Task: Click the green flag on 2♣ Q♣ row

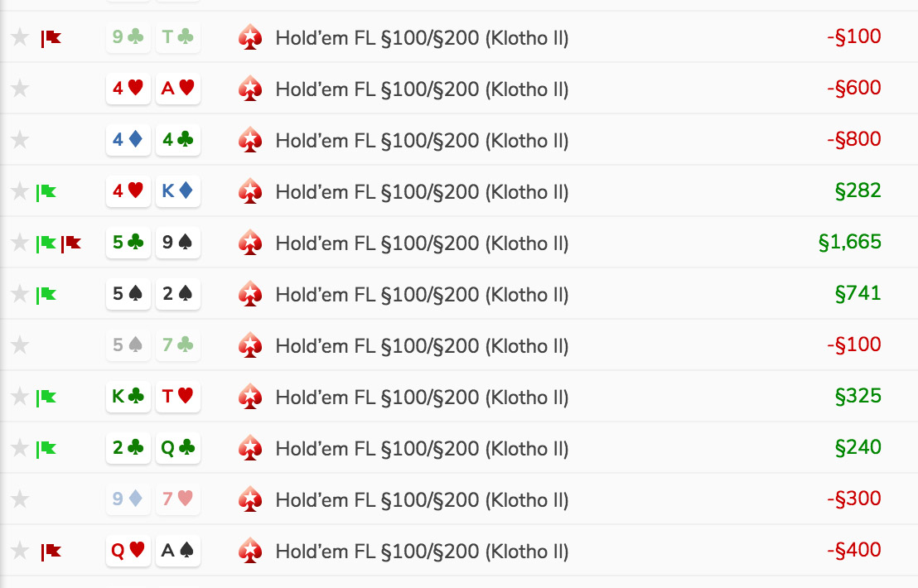Action: click(46, 450)
